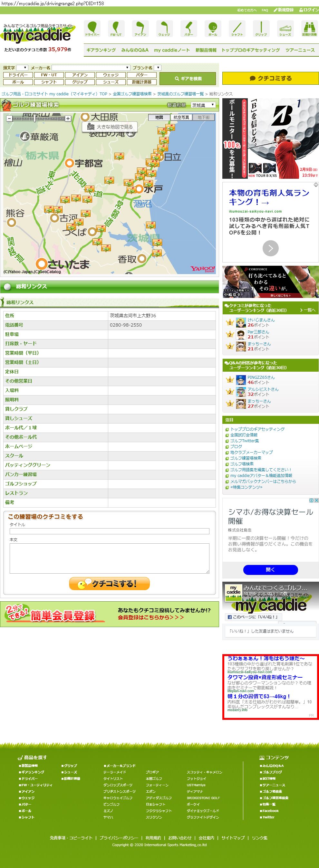Viewport: 319px width, 868px height.
Task: Open the 都道府県 prefecture dropdown
Action: [203, 105]
